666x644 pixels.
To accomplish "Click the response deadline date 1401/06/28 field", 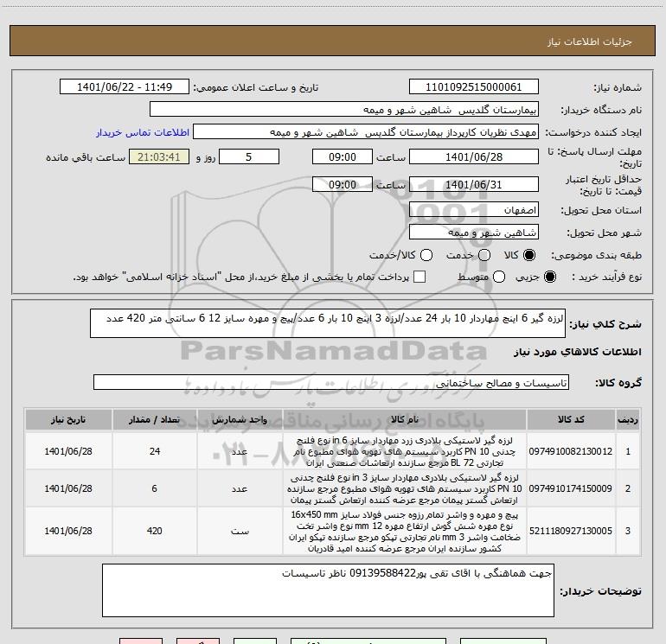I will click(474, 156).
